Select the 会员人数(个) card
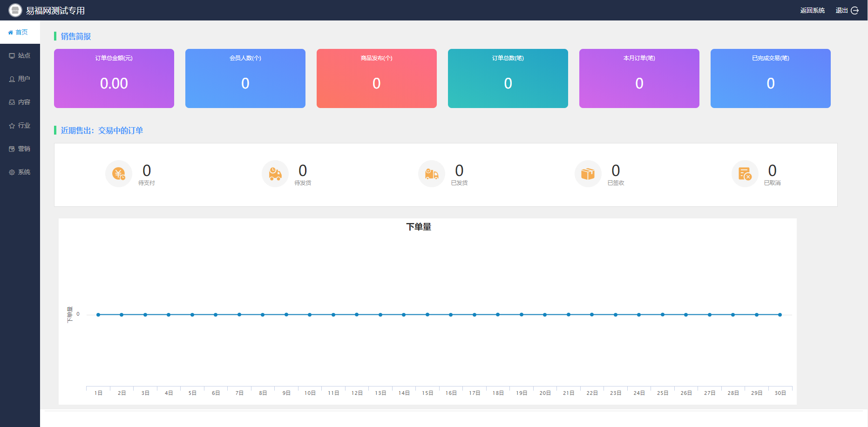This screenshot has height=427, width=868. click(x=245, y=78)
